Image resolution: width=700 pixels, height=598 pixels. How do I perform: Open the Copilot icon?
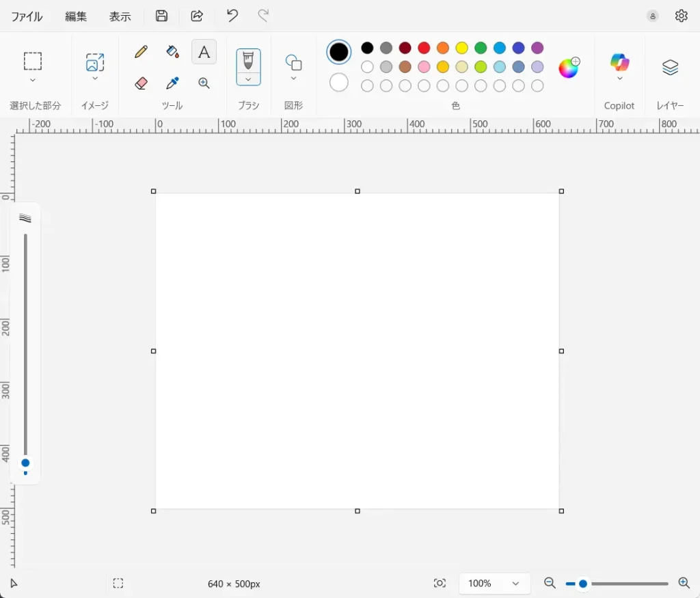(619, 62)
